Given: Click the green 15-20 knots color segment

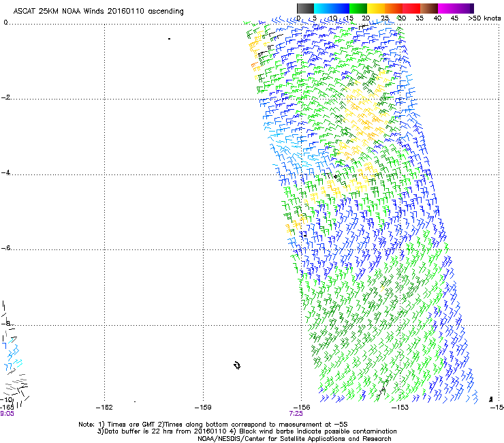Looking at the screenshot, I should point(358,8).
